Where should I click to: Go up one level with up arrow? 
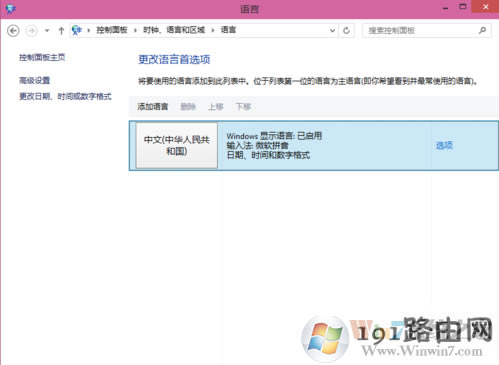pos(61,31)
